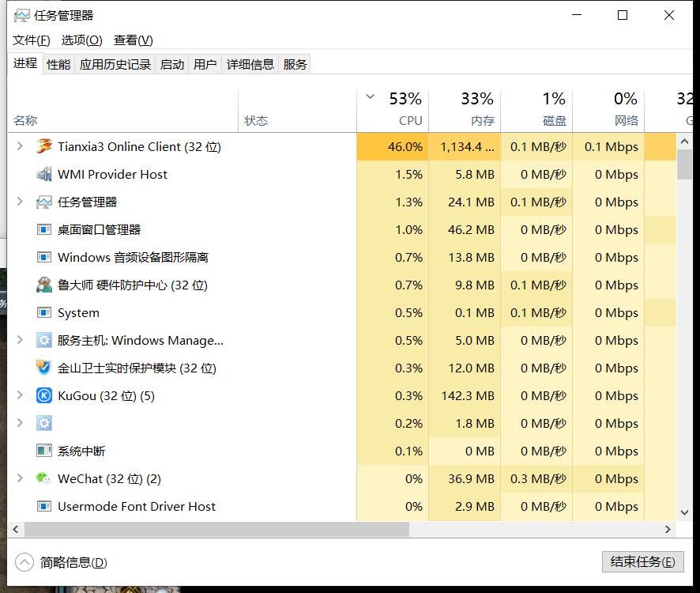Screen dimensions: 700x593
Task: Select the 142.3 MB memory cell
Action: pyautogui.click(x=465, y=396)
